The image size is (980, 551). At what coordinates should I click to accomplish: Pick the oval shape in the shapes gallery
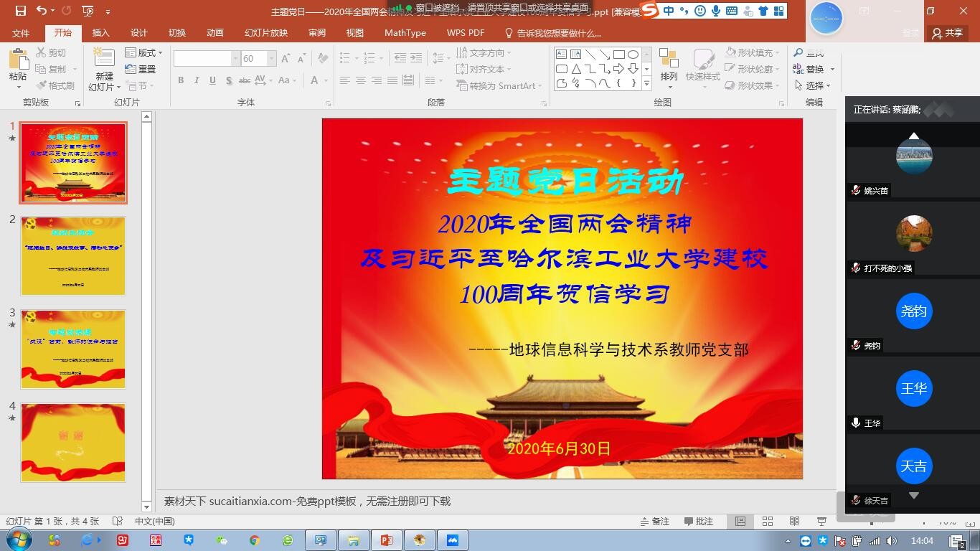pyautogui.click(x=633, y=55)
